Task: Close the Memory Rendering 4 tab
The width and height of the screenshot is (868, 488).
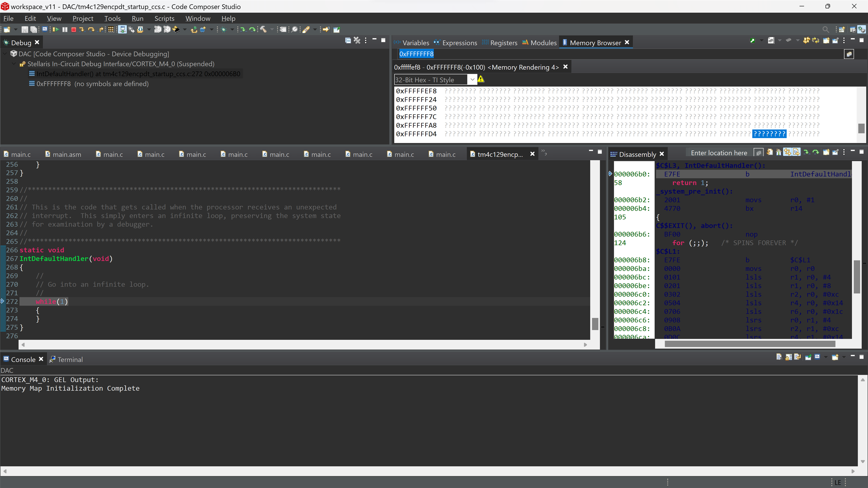Action: (565, 67)
